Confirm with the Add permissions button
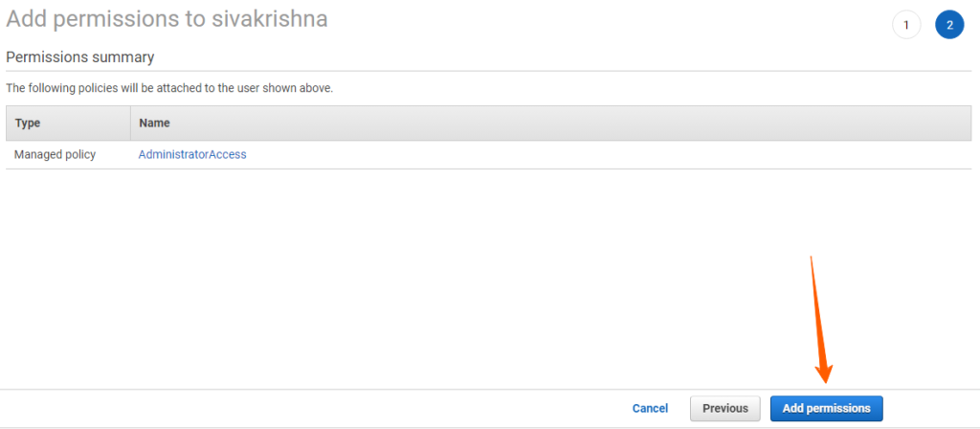980x429 pixels. pyautogui.click(x=826, y=408)
